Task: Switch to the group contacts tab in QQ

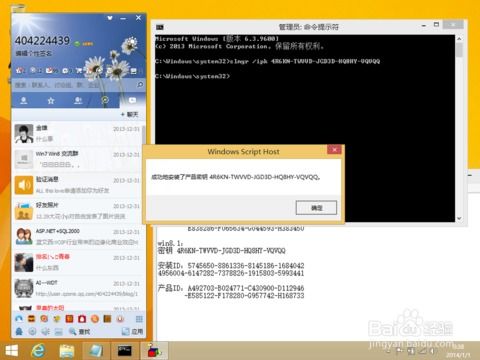Action: pos(78,100)
